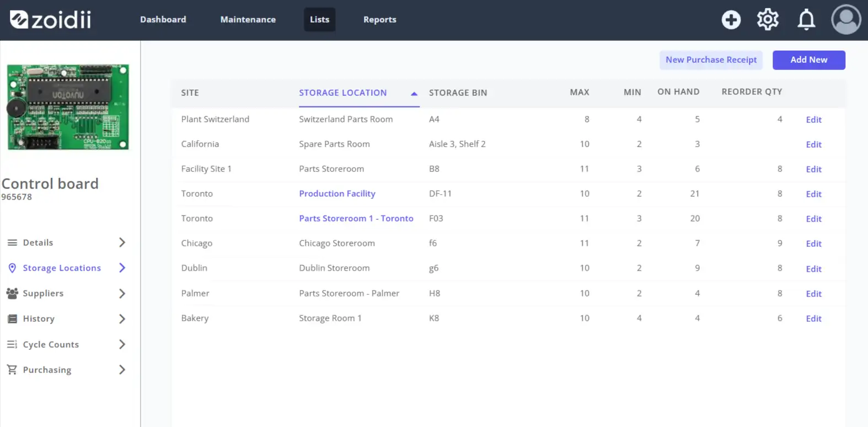Open the notifications bell
This screenshot has width=868, height=427.
tap(806, 20)
